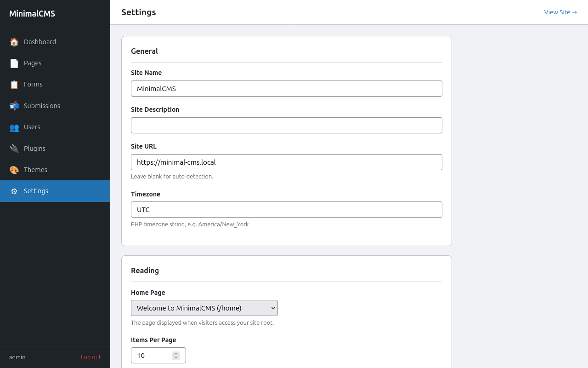Click the Users people icon
Image resolution: width=588 pixels, height=368 pixels.
coord(14,127)
